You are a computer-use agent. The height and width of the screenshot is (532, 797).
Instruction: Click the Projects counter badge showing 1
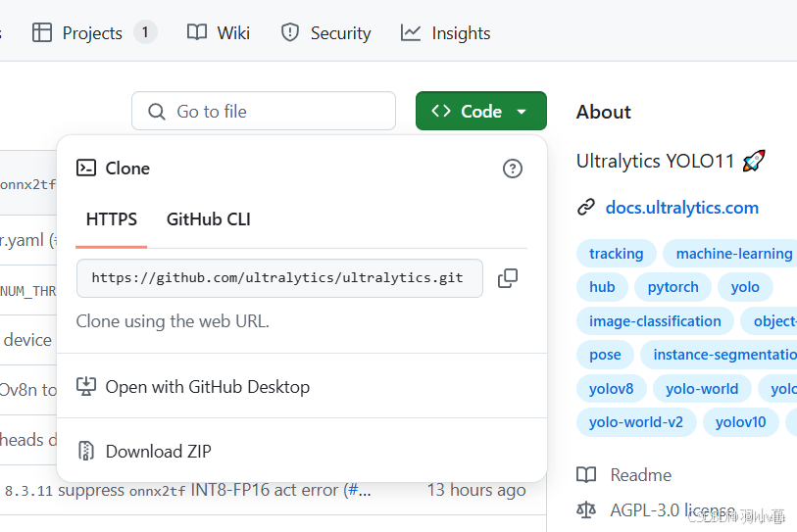click(x=145, y=32)
